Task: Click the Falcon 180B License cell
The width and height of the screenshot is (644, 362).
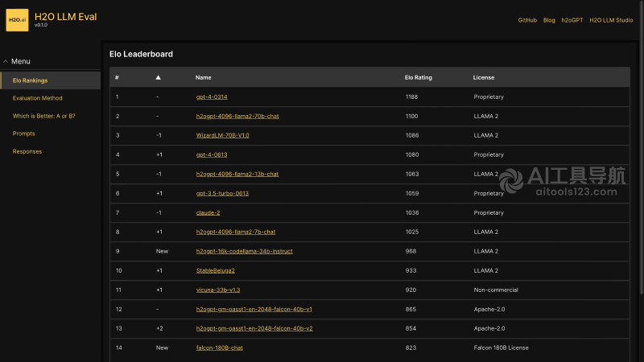Action: (x=501, y=348)
